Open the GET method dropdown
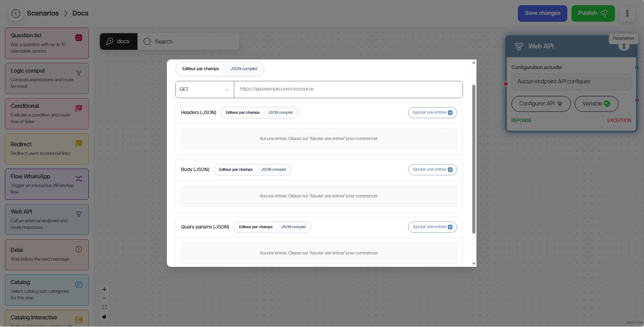 pyautogui.click(x=205, y=90)
